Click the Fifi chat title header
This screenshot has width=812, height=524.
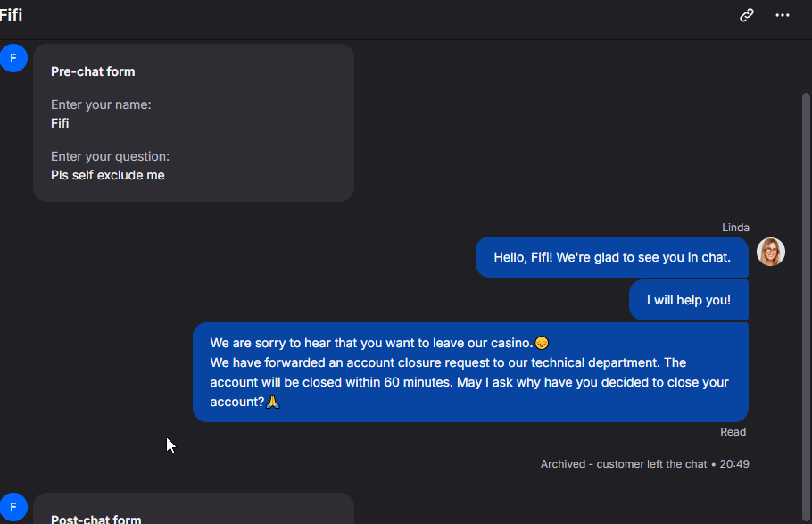click(x=11, y=15)
